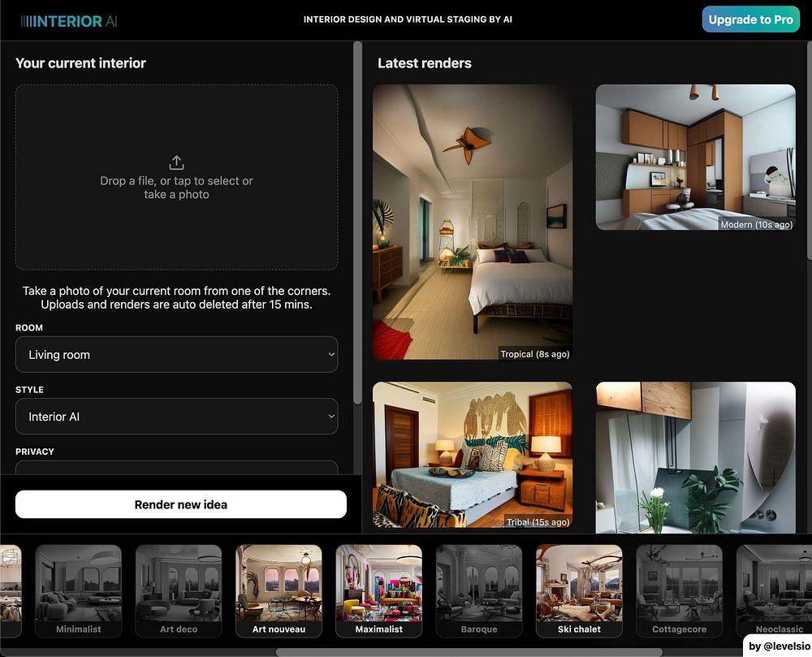812x657 pixels.
Task: Open the Style dropdown showing Interior AI
Action: click(x=176, y=417)
